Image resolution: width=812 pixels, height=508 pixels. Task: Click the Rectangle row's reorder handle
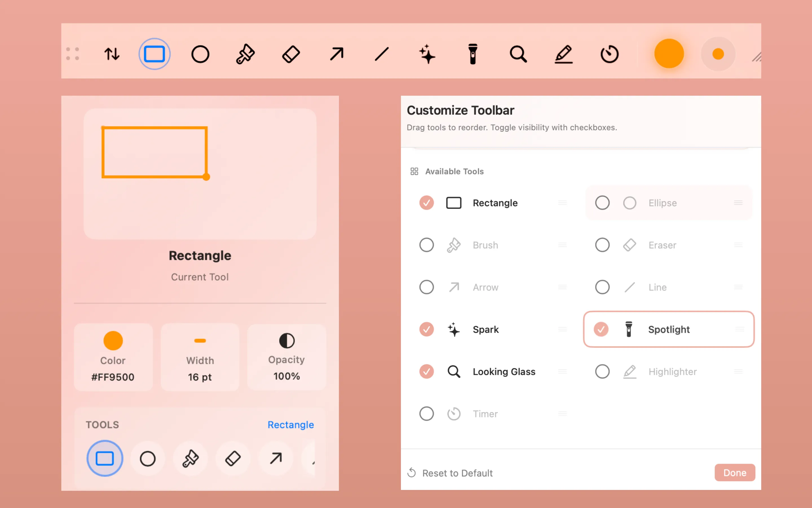point(562,203)
